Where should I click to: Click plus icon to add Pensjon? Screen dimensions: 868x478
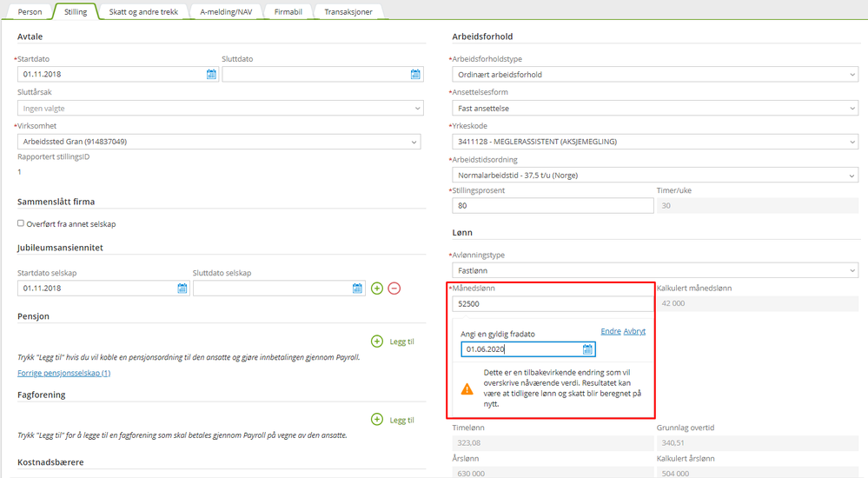[x=377, y=342]
